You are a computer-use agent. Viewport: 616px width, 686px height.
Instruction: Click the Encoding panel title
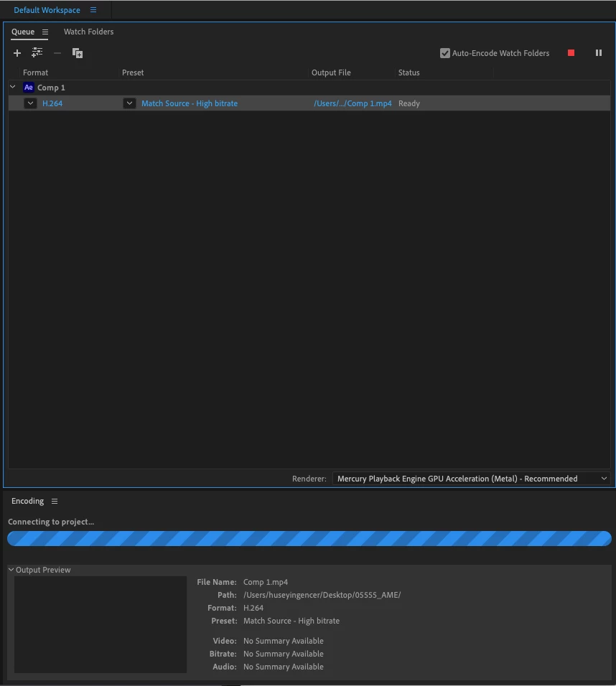point(27,501)
